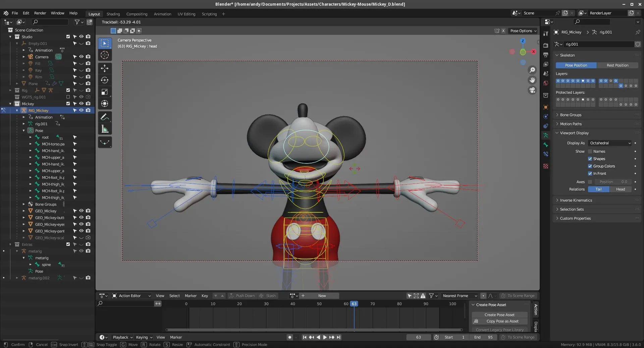Open the Tool properties tab icon

click(x=546, y=33)
